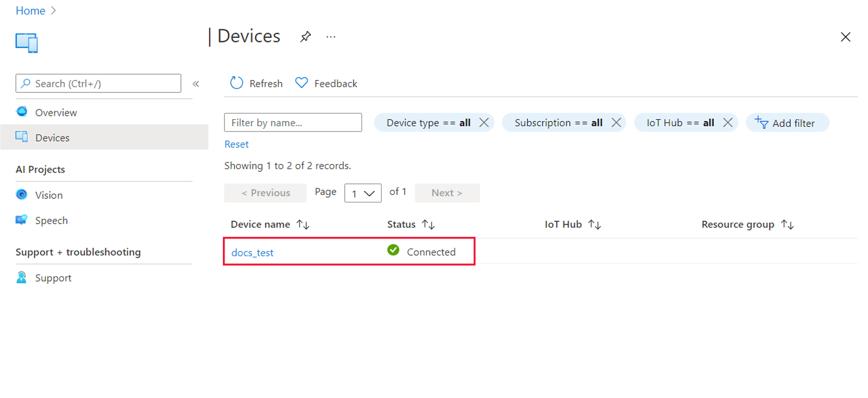This screenshot has height=398, width=868.
Task: Open the Page number dropdown
Action: click(x=363, y=193)
